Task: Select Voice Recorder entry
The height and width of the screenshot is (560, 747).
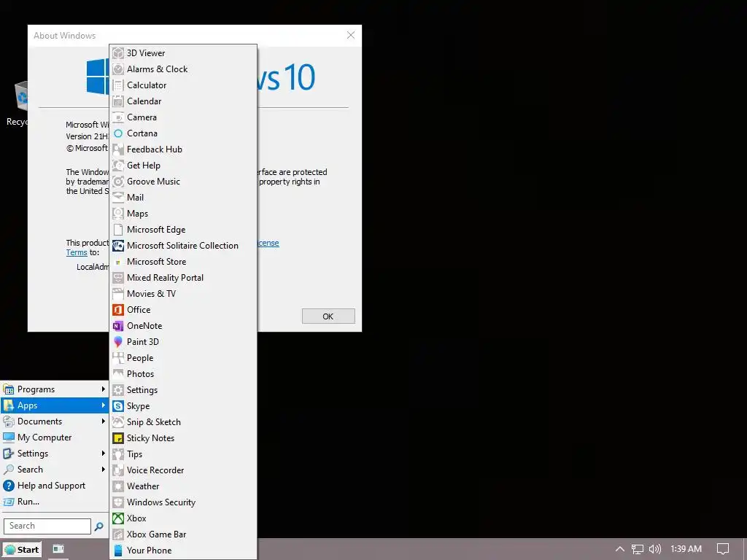Action: click(x=183, y=470)
